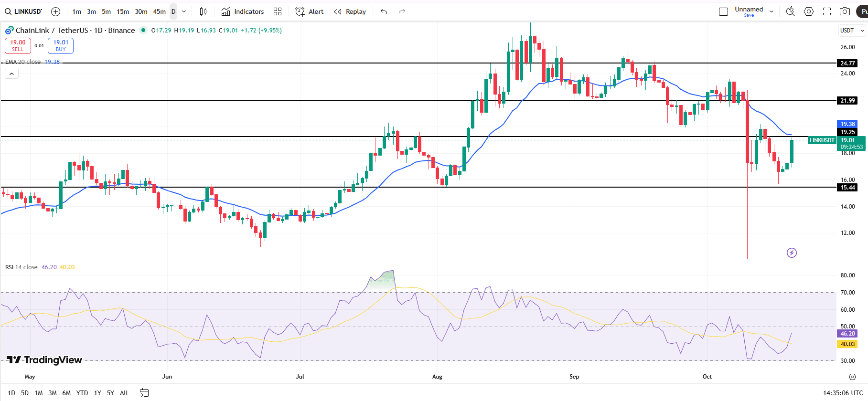This screenshot has width=868, height=401.
Task: Open the layout setup grid icon
Action: point(278,11)
